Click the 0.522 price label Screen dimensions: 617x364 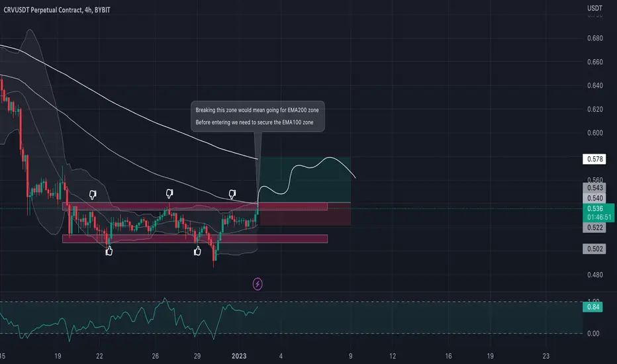(x=594, y=228)
